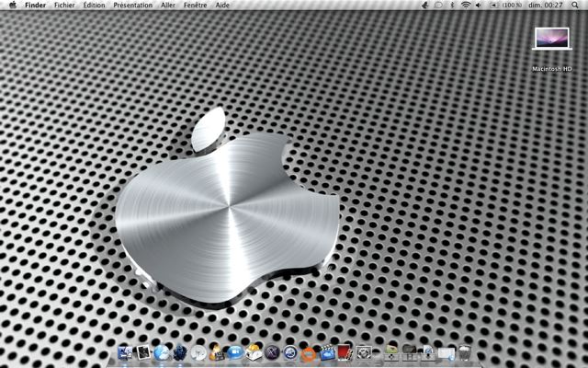Open the dark blue Dock icon

pos(180,353)
